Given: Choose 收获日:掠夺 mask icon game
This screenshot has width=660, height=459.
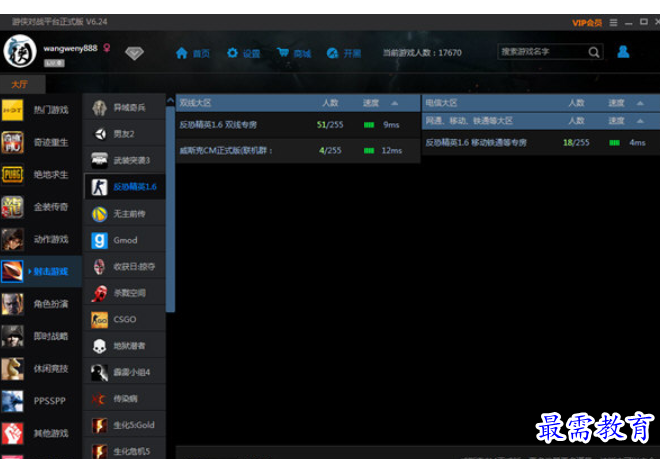Looking at the screenshot, I should 125,267.
